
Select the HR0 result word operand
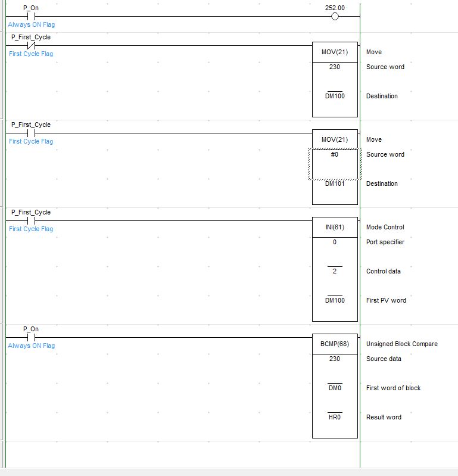click(x=335, y=417)
